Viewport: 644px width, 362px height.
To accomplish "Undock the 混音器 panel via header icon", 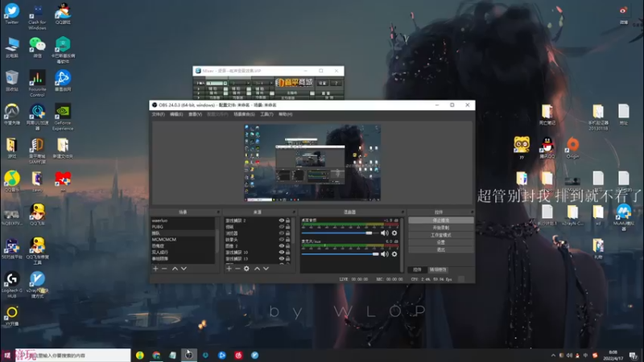I will click(403, 212).
